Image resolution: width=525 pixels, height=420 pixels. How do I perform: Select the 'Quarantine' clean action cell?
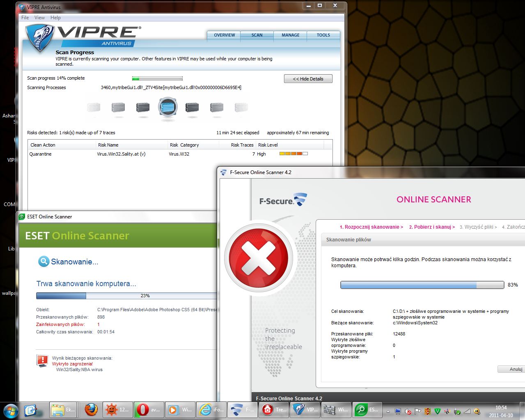click(x=41, y=154)
